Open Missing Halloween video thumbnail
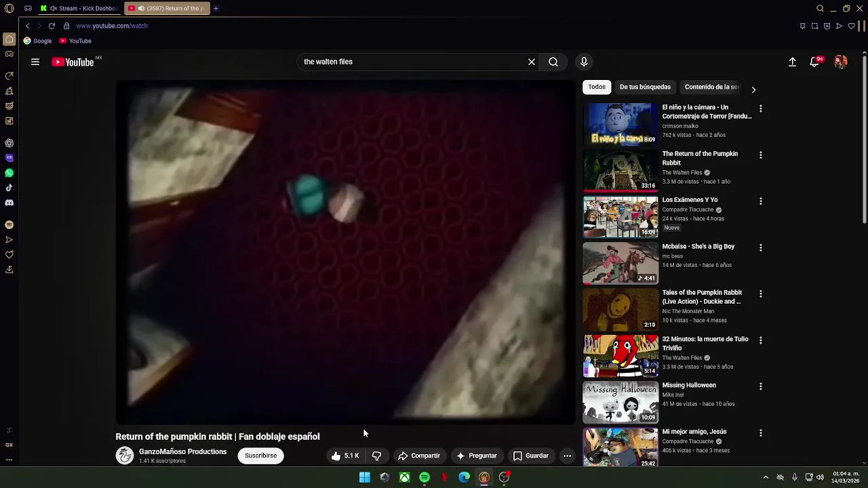The width and height of the screenshot is (868, 488). click(620, 402)
